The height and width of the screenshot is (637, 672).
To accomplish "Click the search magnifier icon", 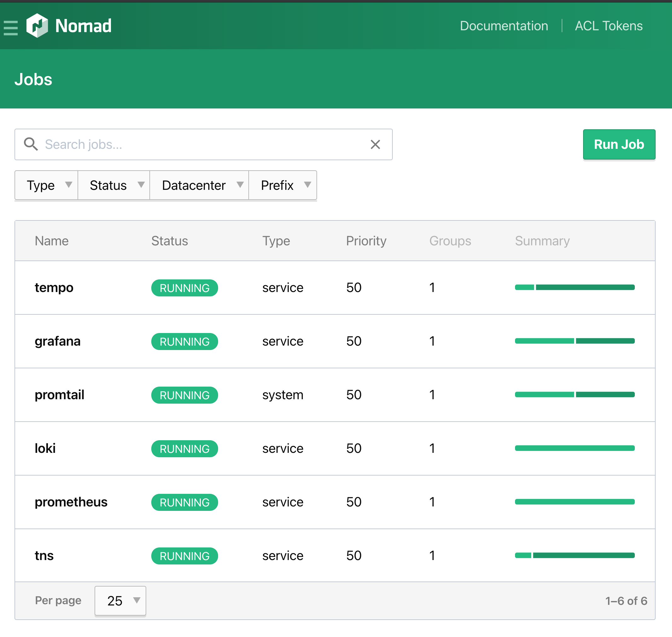I will [31, 144].
